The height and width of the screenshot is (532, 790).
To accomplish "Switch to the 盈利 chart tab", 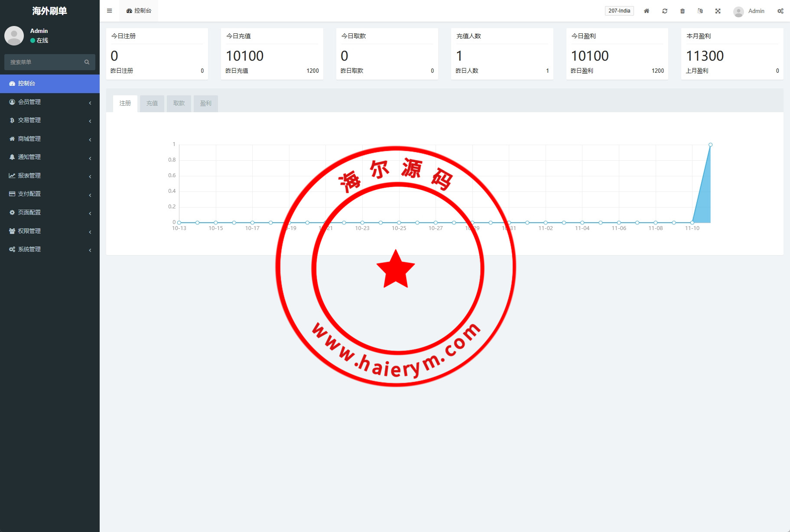I will click(205, 103).
